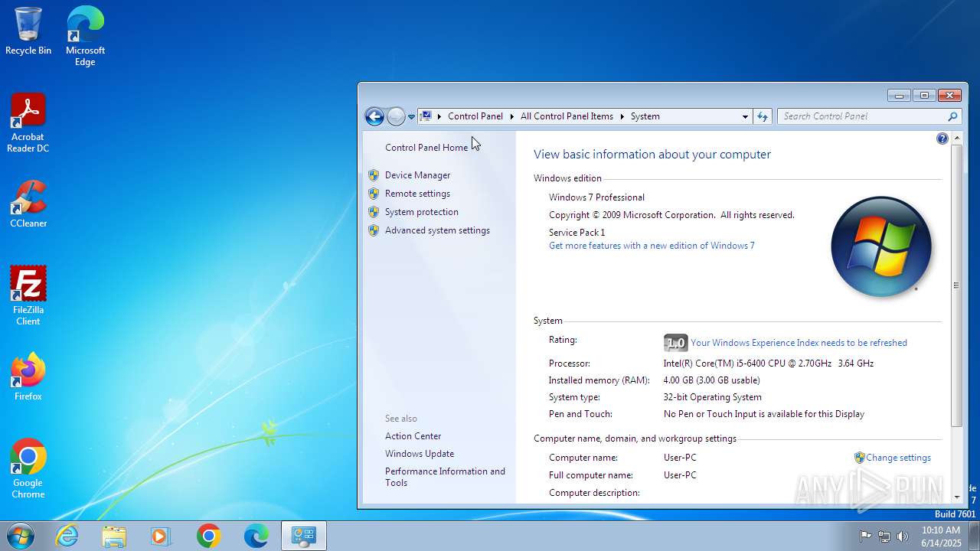Click the Device Manager shield icon

tap(374, 175)
